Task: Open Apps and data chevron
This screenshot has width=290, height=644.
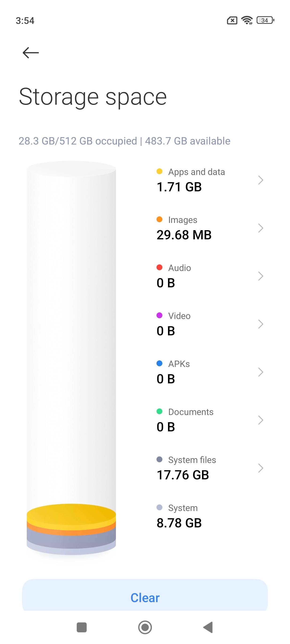Action: (x=260, y=180)
